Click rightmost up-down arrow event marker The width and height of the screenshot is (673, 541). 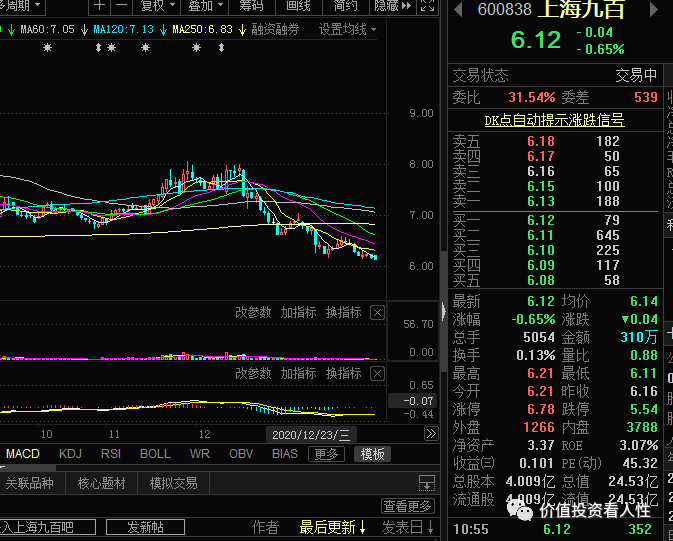pyautogui.click(x=221, y=48)
